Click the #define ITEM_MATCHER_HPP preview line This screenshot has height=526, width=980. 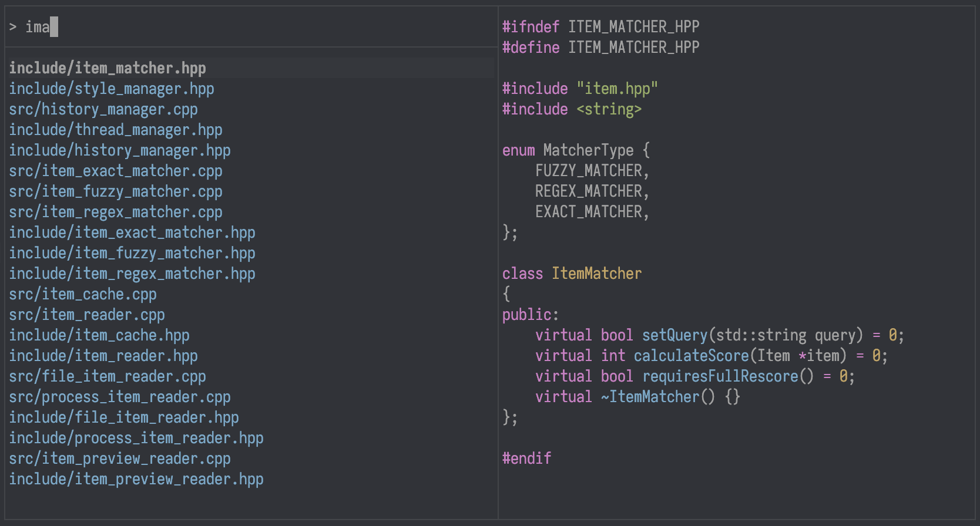pyautogui.click(x=601, y=48)
